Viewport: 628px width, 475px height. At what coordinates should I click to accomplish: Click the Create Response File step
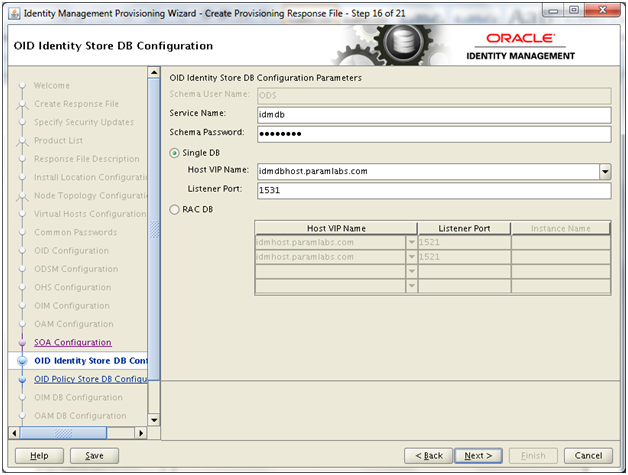pyautogui.click(x=76, y=104)
